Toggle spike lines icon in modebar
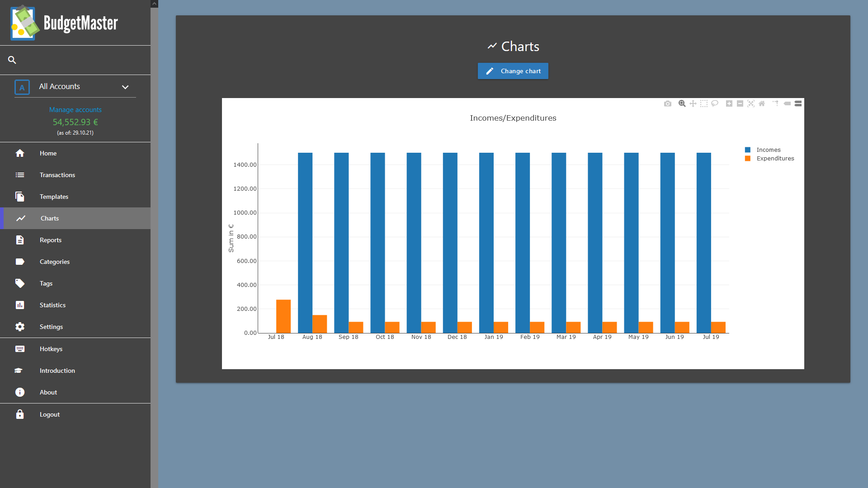868x488 pixels. [776, 103]
